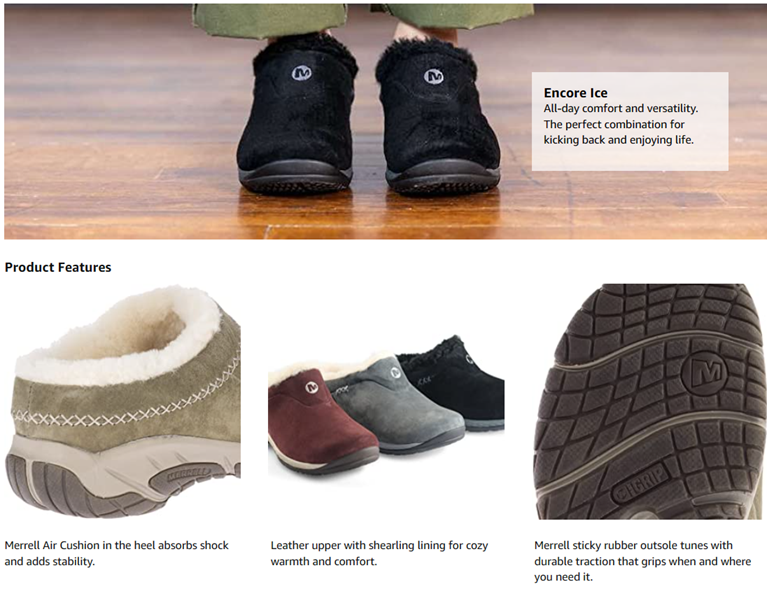Click the Merrell logo on right black shoe
Screen dimensions: 767x589
[x=433, y=76]
